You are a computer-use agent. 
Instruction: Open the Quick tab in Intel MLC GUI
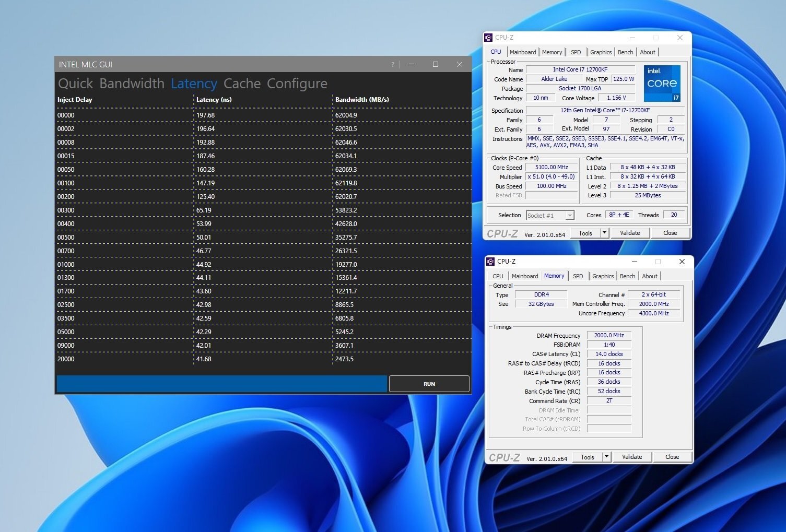[x=76, y=84]
